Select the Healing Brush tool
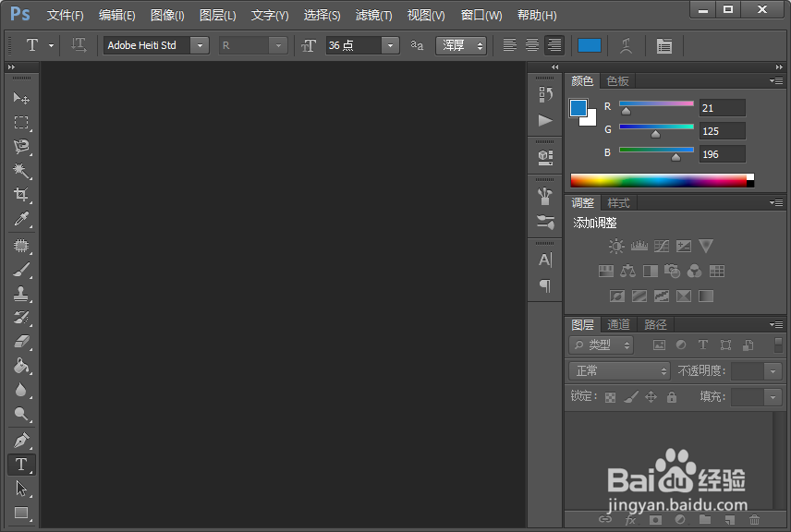This screenshot has height=532, width=791. (21, 246)
